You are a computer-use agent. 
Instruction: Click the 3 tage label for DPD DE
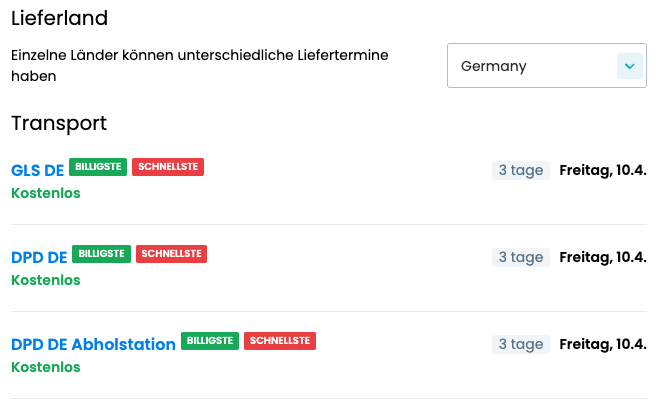pyautogui.click(x=521, y=257)
